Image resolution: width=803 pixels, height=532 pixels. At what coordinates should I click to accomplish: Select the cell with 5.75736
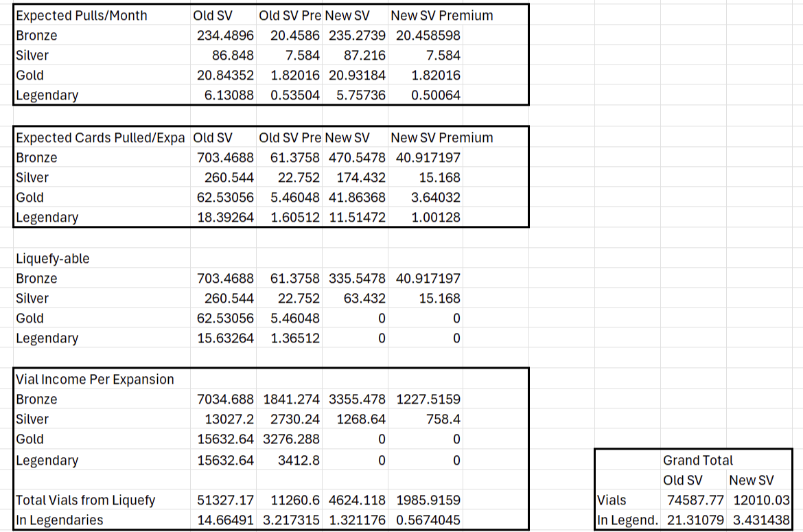(x=356, y=95)
